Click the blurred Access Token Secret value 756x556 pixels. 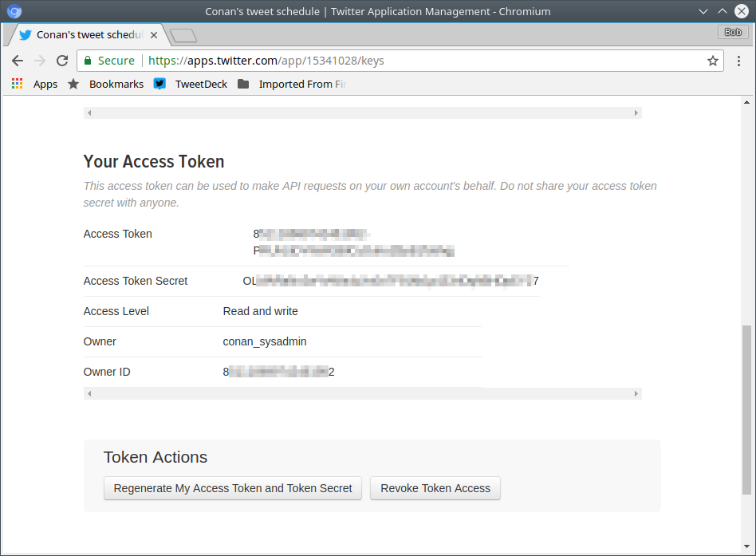tap(391, 281)
